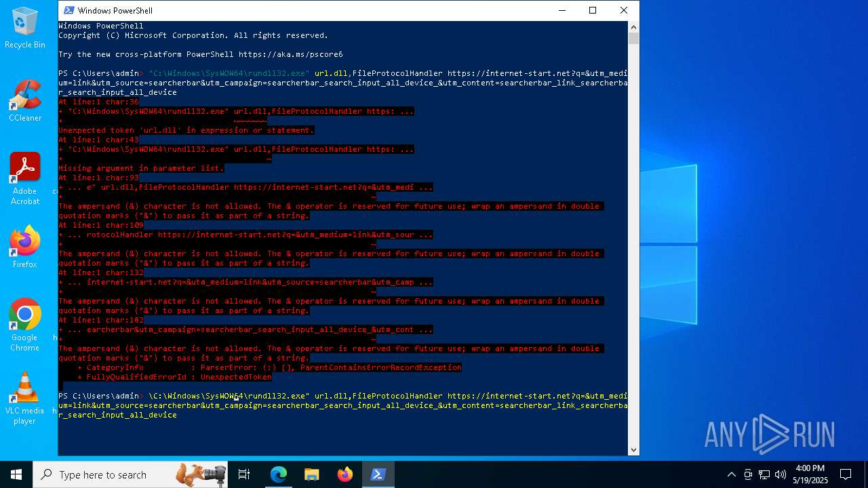Select the PowerShell taskbar button
Viewport: 868px width, 488px height.
[x=378, y=474]
